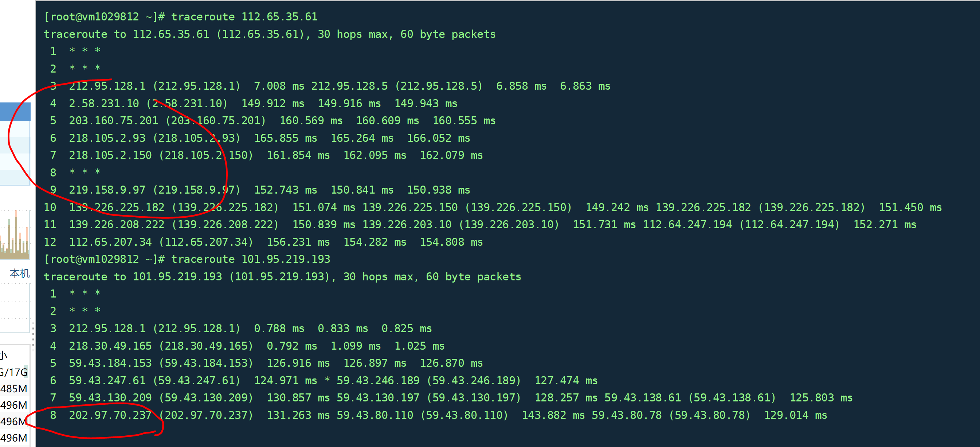Click the 'traceroute 101.95.219.193' command line

(250, 259)
